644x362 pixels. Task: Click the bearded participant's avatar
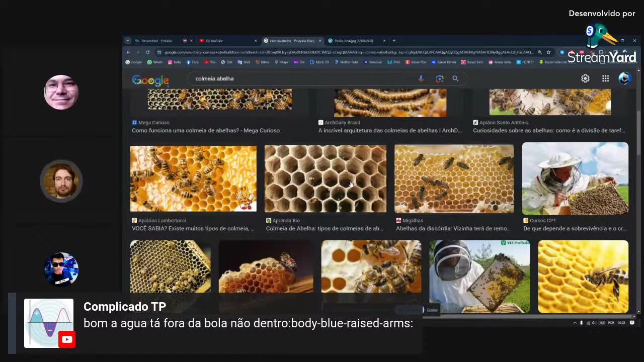pyautogui.click(x=61, y=181)
